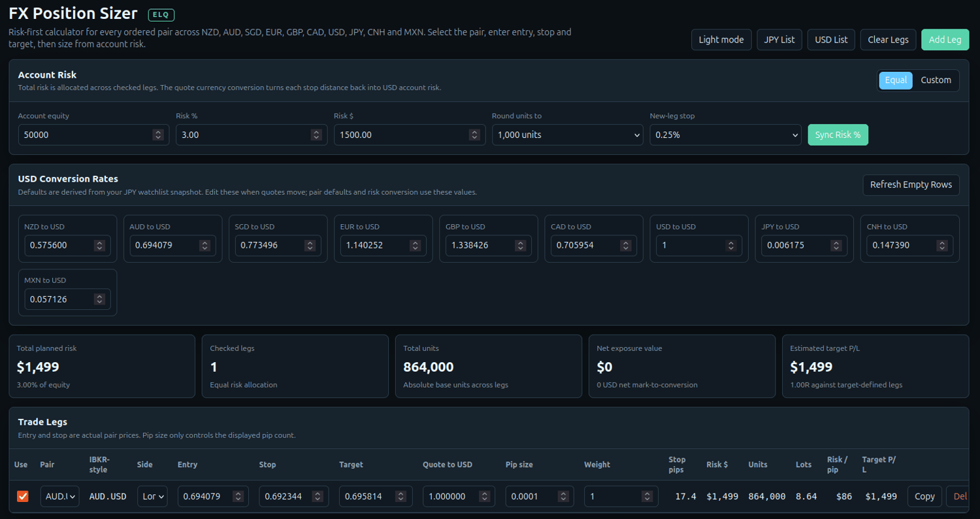Click the SGD to USD rate field
The image size is (980, 519).
point(278,246)
